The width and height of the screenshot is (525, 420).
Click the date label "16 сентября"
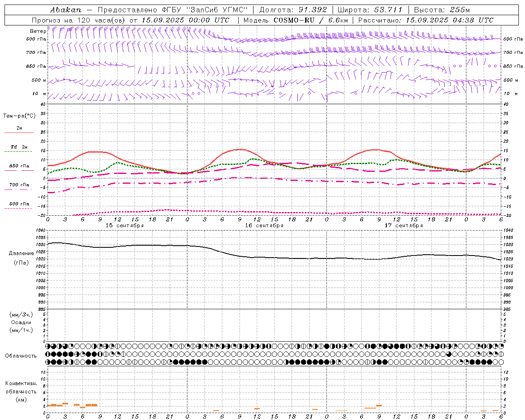point(264,226)
